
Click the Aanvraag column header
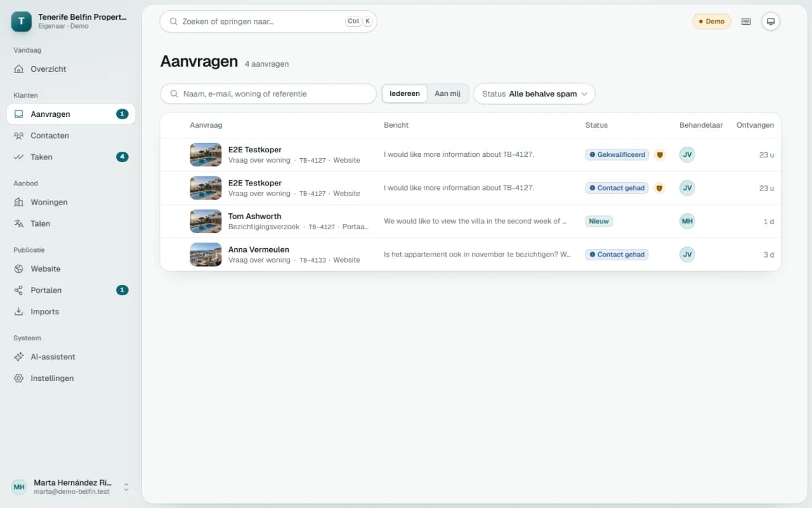click(x=206, y=125)
